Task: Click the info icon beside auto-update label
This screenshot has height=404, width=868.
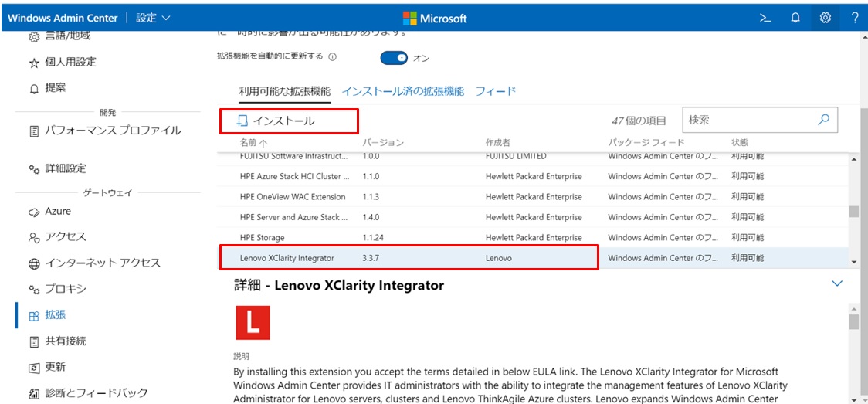Action: tap(333, 57)
